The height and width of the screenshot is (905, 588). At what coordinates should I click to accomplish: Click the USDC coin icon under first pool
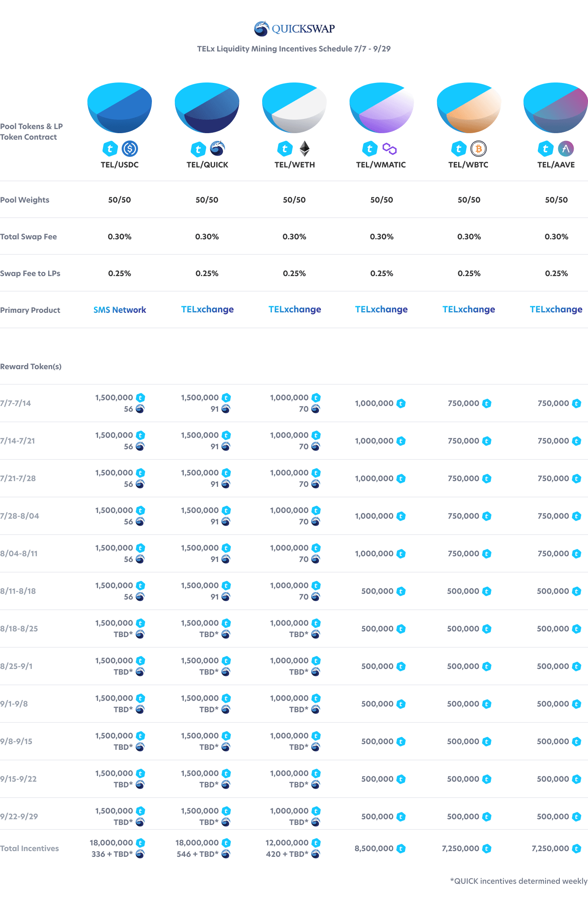tap(130, 149)
